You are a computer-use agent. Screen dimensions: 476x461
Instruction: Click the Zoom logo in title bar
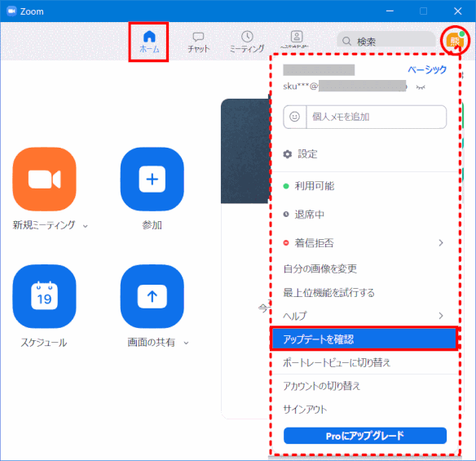coord(11,11)
